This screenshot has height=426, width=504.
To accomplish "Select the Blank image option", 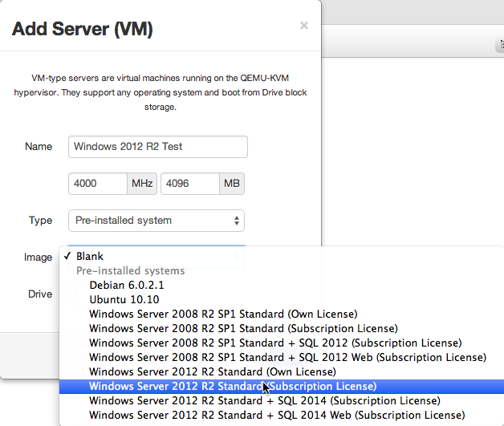I will (x=90, y=257).
